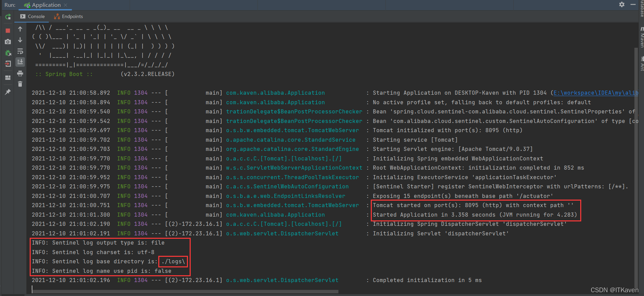Click 'Tomcat initialized with port(s): 8095 (http)' message

448,130
